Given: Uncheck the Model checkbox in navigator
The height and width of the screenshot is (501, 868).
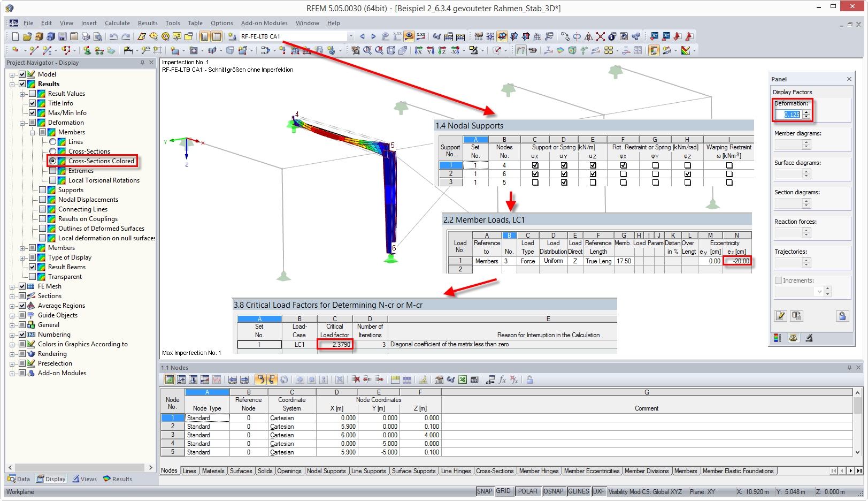Looking at the screenshot, I should click(x=22, y=74).
